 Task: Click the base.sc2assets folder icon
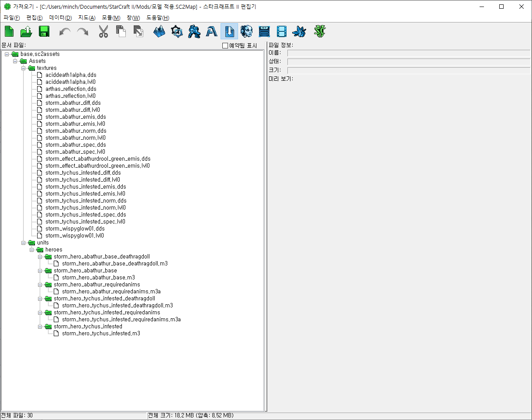click(15, 54)
